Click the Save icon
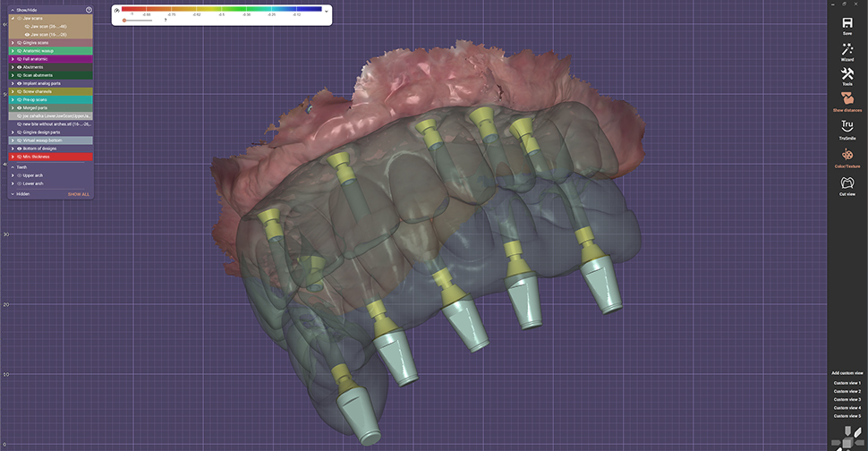868x451 pixels. pyautogui.click(x=847, y=22)
